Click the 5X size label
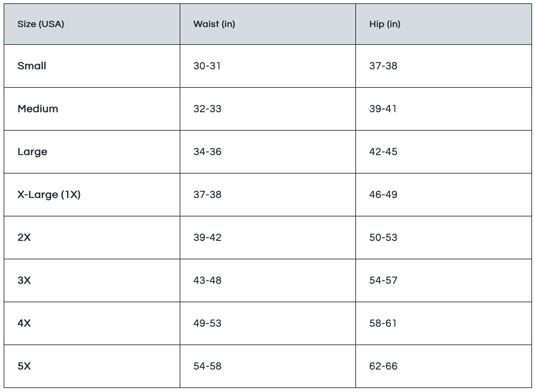535x392 pixels. 24,366
